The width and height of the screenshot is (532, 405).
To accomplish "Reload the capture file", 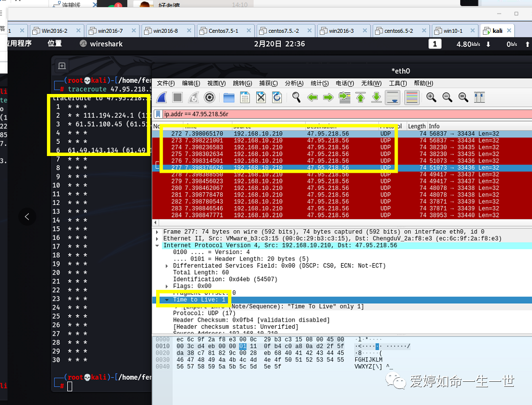I will pos(277,97).
